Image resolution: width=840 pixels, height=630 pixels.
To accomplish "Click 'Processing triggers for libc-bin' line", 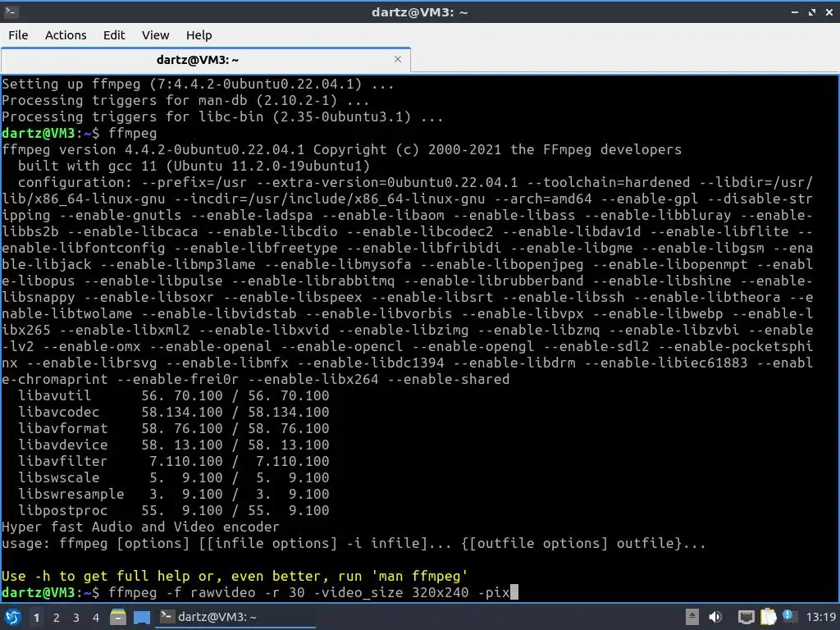I will coord(222,116).
